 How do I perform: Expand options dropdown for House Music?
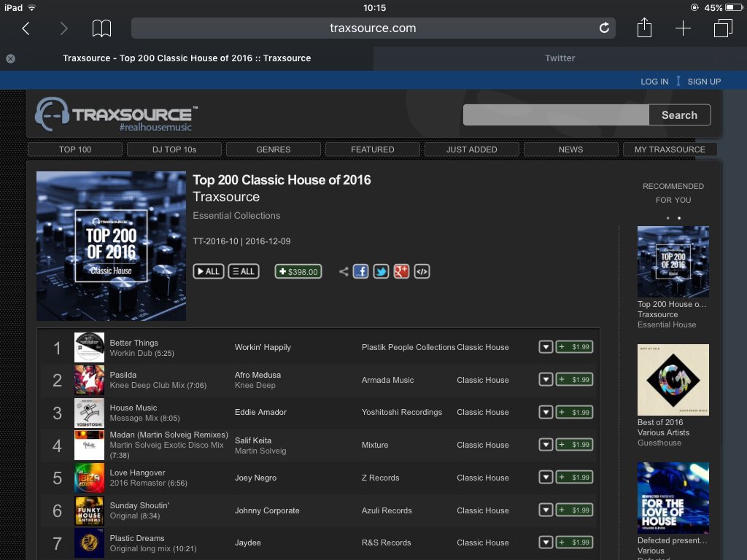tap(546, 413)
